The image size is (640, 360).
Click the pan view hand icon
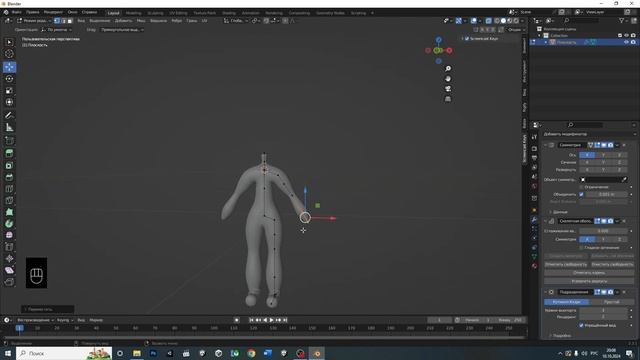pyautogui.click(x=448, y=79)
